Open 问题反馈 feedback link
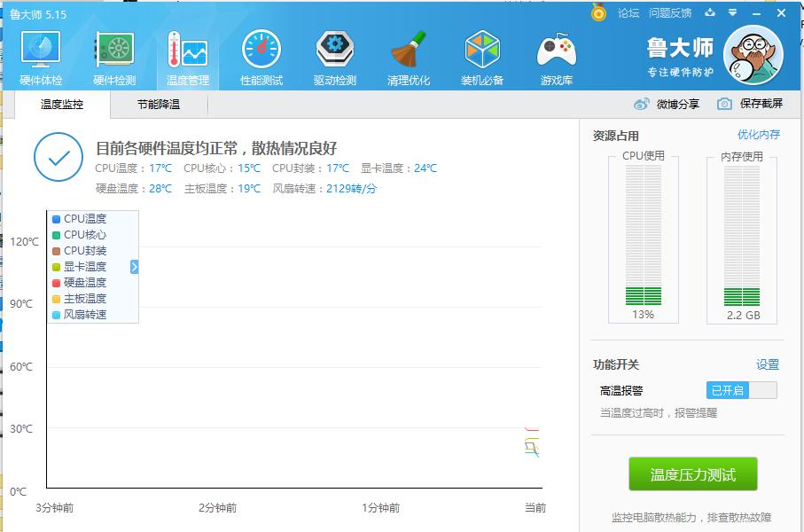 (669, 13)
